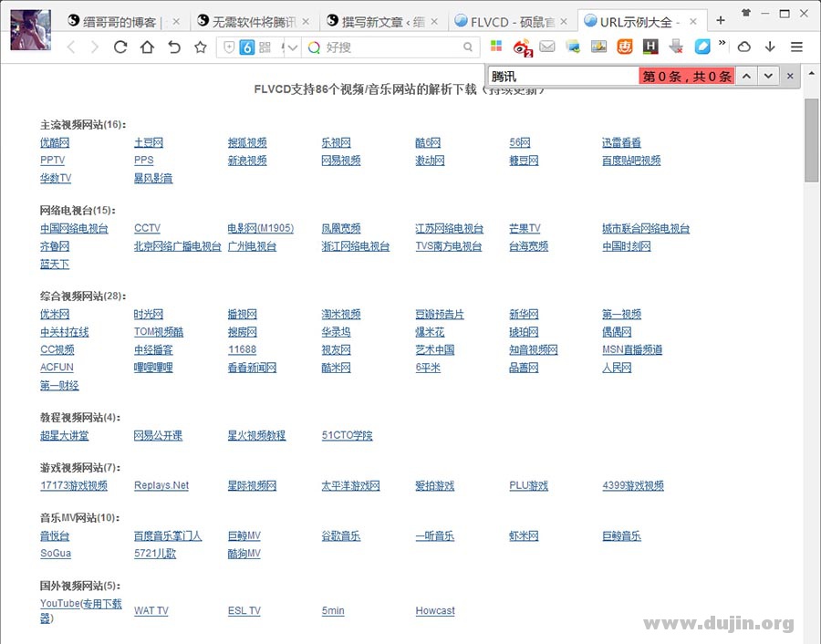
Task: Visit the Howcast link
Action: [435, 610]
